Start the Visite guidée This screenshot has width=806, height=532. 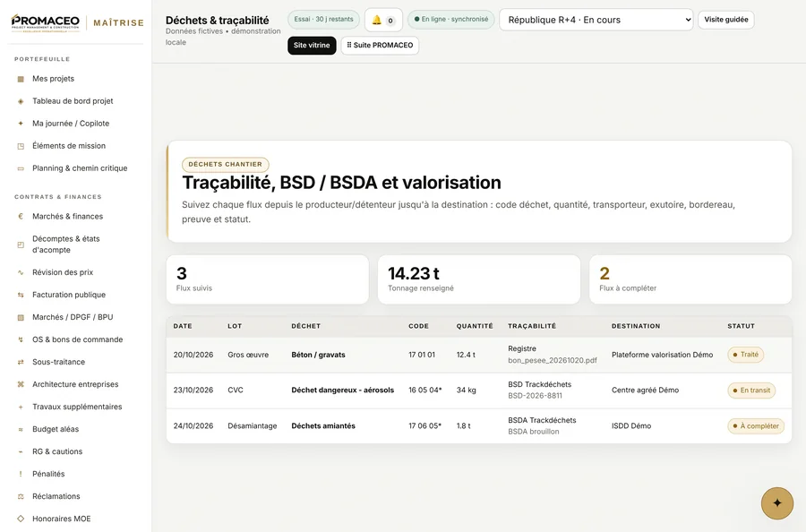(725, 20)
